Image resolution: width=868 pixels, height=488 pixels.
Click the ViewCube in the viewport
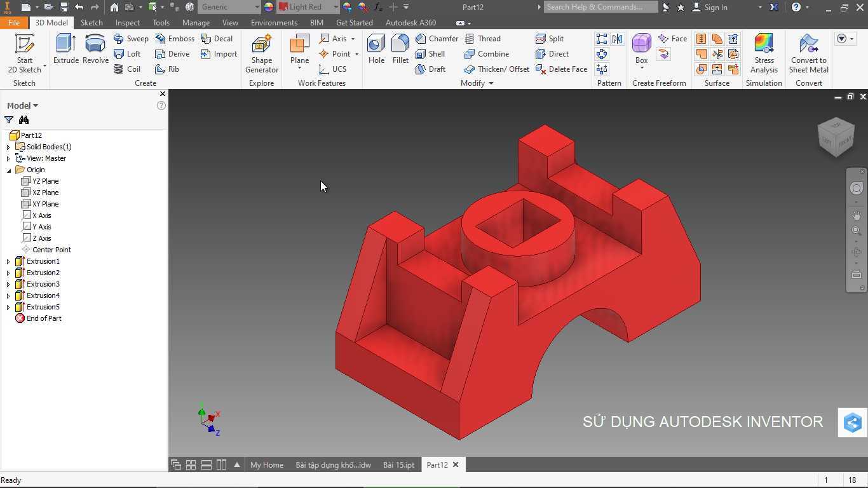click(x=836, y=137)
